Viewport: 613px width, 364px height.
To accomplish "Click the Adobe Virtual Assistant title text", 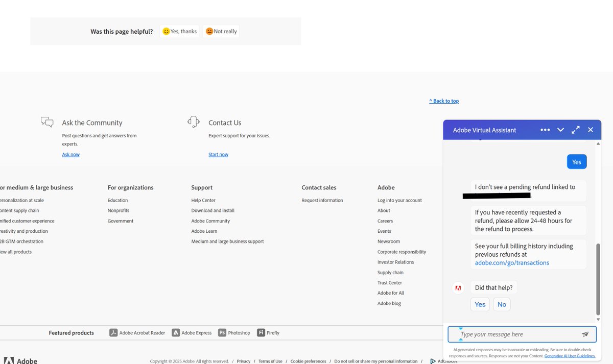I will pos(484,130).
